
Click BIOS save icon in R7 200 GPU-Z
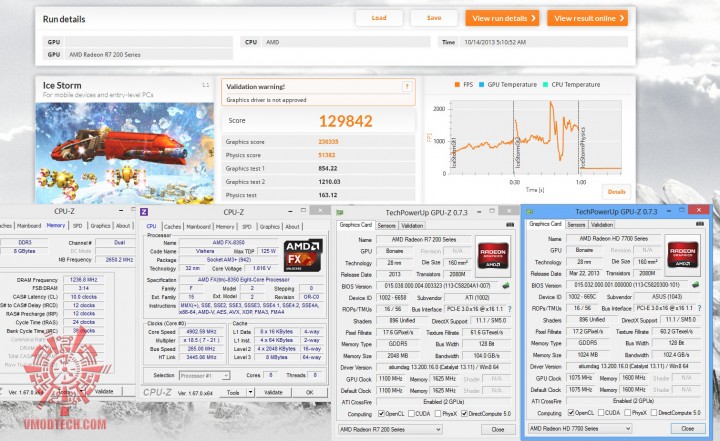tap(506, 286)
